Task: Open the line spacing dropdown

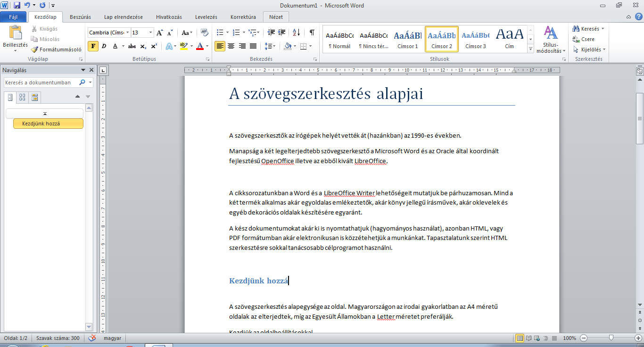Action: click(x=270, y=46)
